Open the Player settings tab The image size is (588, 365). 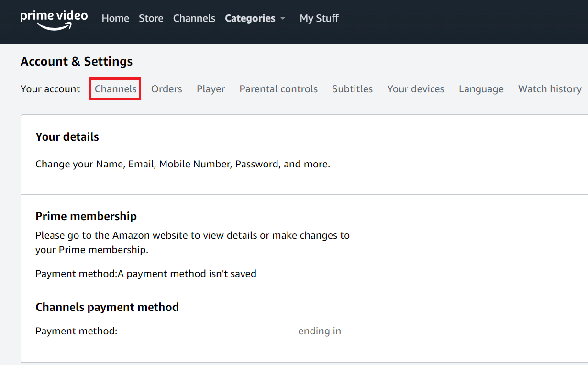coord(211,88)
